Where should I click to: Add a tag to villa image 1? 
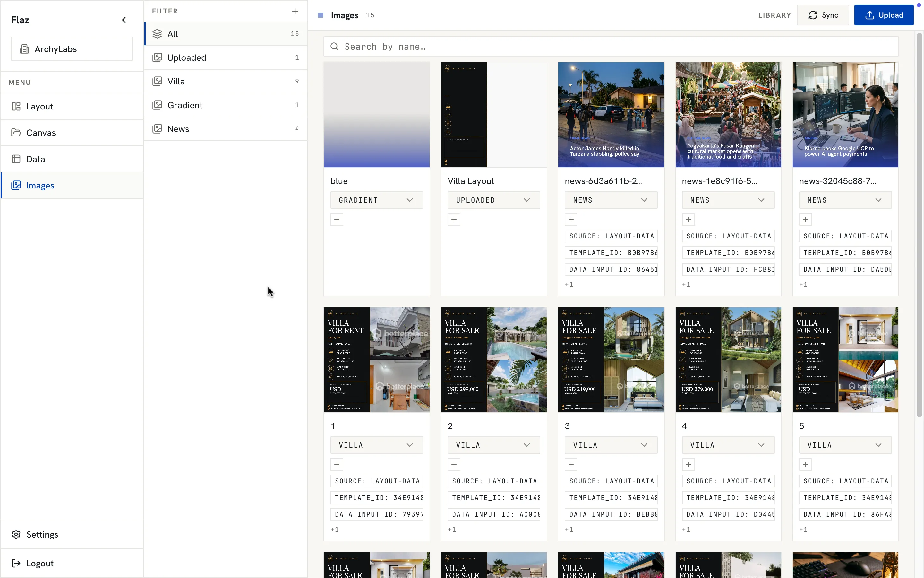[x=337, y=464]
